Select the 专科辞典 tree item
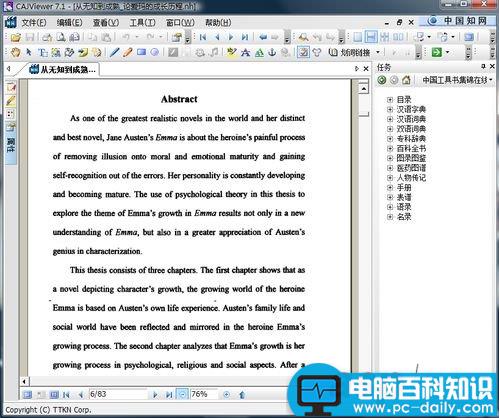The image size is (499, 418). point(411,139)
